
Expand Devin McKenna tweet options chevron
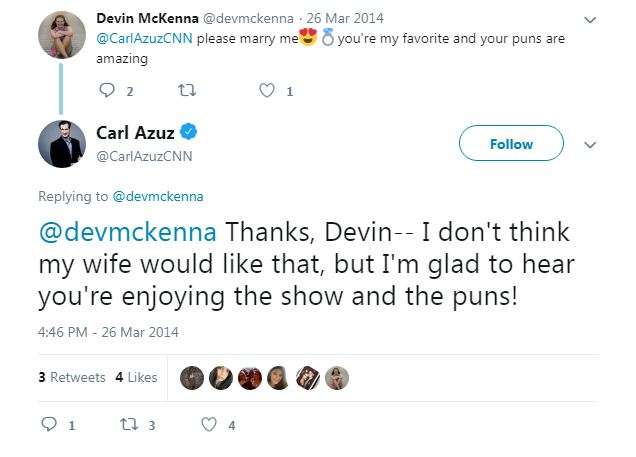(x=590, y=19)
